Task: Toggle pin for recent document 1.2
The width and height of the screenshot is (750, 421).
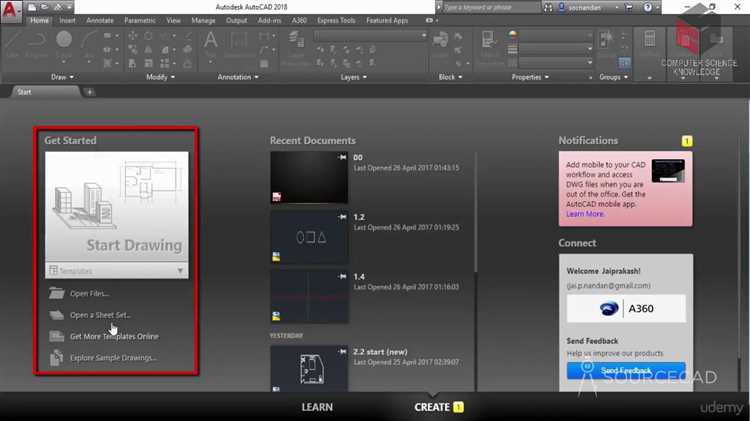Action: point(342,217)
